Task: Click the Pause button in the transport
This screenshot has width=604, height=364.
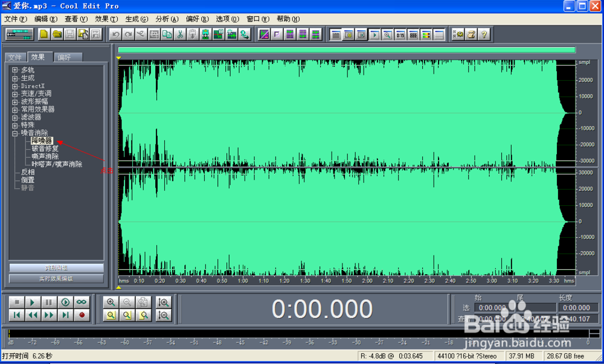Action: click(49, 302)
